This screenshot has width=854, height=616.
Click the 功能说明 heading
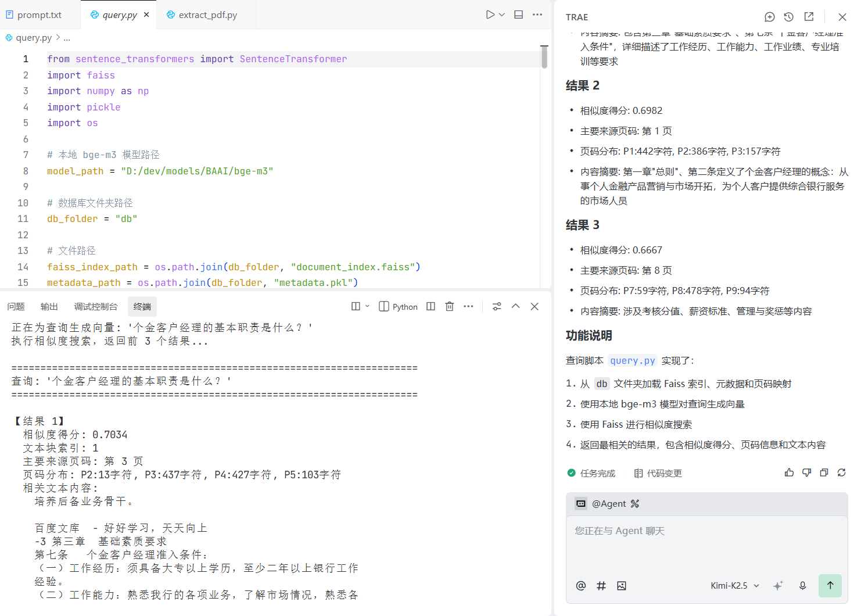(589, 335)
